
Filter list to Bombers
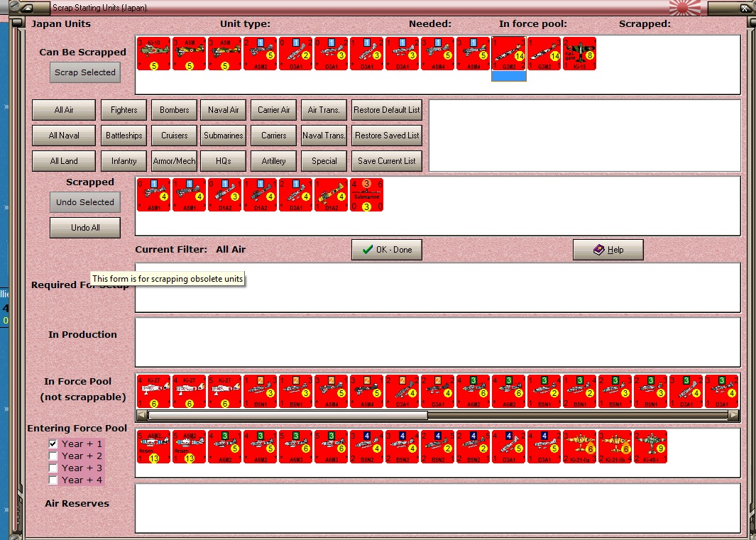pos(174,110)
